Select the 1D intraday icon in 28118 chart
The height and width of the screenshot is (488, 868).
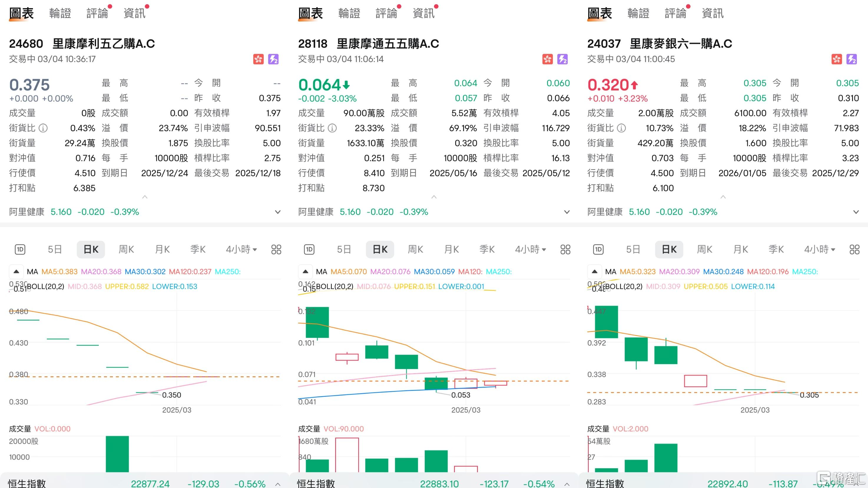tap(309, 250)
